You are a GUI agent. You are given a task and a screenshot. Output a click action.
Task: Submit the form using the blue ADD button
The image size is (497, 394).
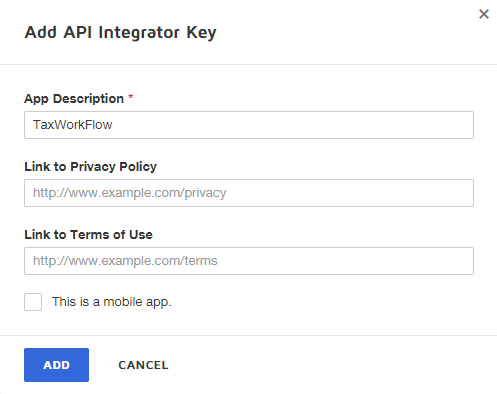coord(56,365)
